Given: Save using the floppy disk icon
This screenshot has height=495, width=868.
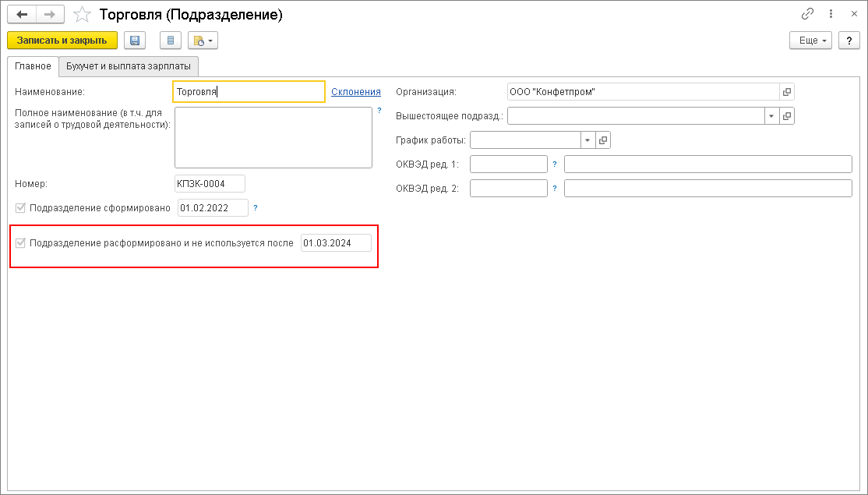Looking at the screenshot, I should click(x=135, y=41).
